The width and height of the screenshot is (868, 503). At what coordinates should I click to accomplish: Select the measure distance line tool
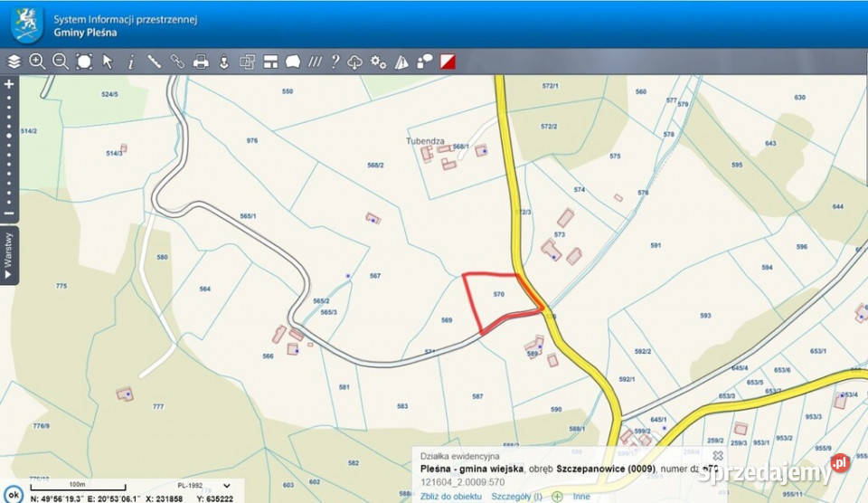(x=154, y=62)
